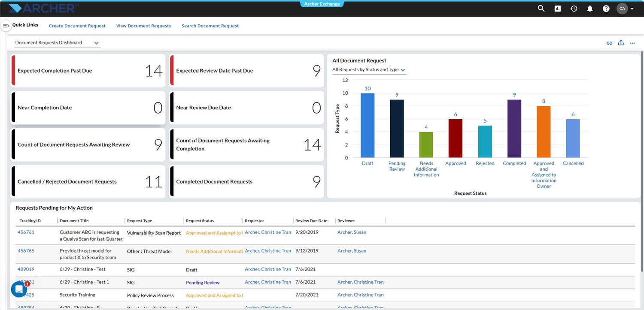The width and height of the screenshot is (644, 310).
Task: Open the reports chart icon in header
Action: (558, 8)
